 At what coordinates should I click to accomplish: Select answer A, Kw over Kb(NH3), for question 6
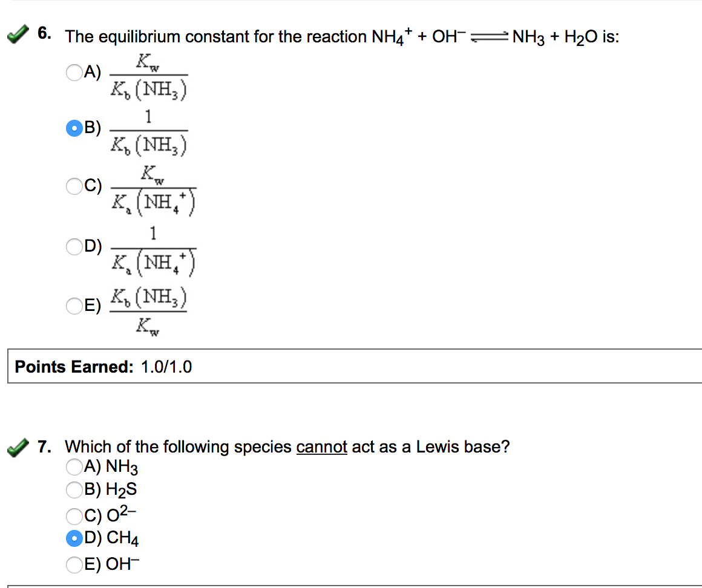tap(74, 73)
